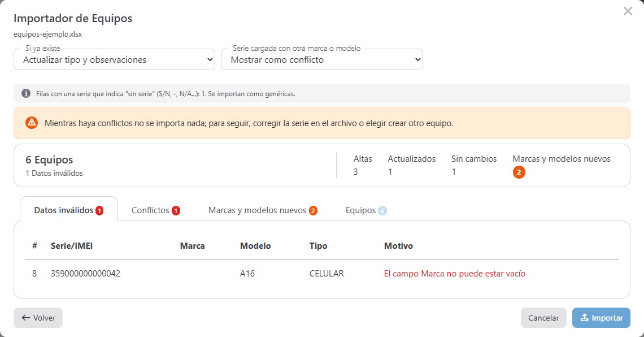This screenshot has height=337, width=644.
Task: Click the orange badge on Marcas y modelos nuevos tab
Action: point(313,211)
